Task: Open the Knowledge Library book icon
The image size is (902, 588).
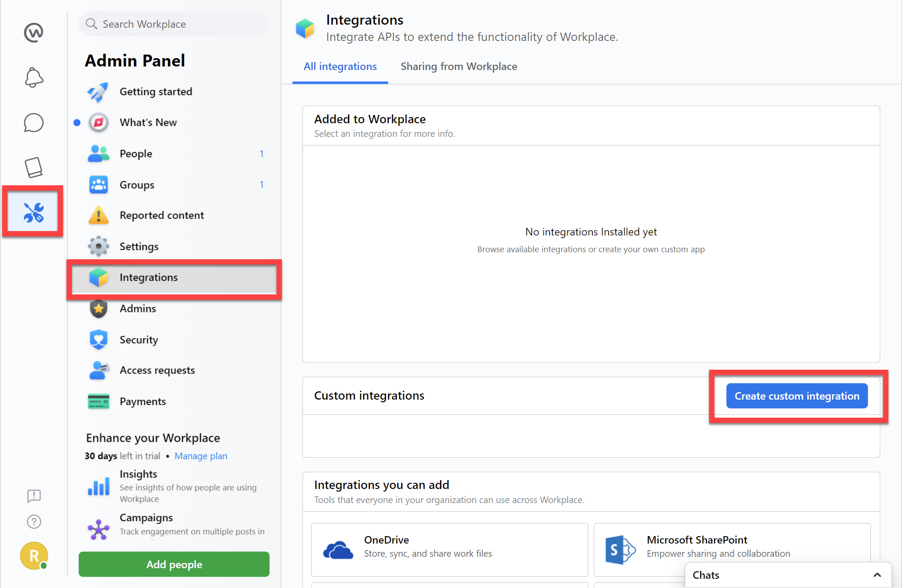Action: click(x=33, y=168)
